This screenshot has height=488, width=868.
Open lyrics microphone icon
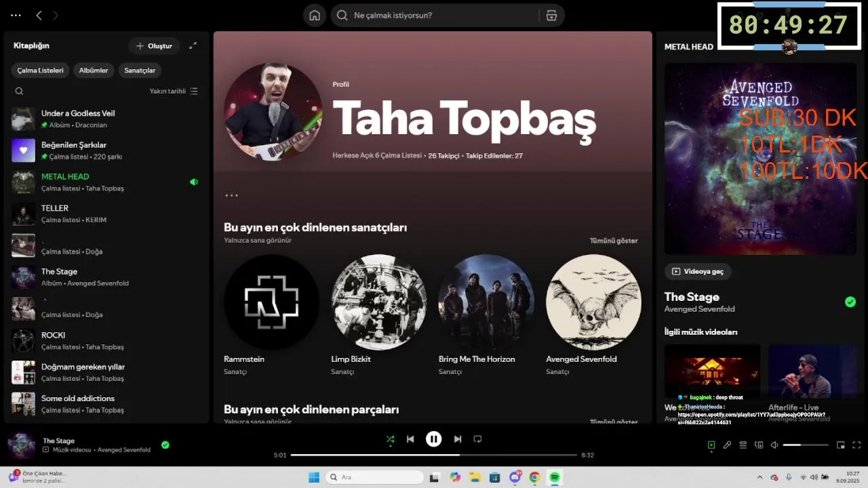tap(727, 445)
